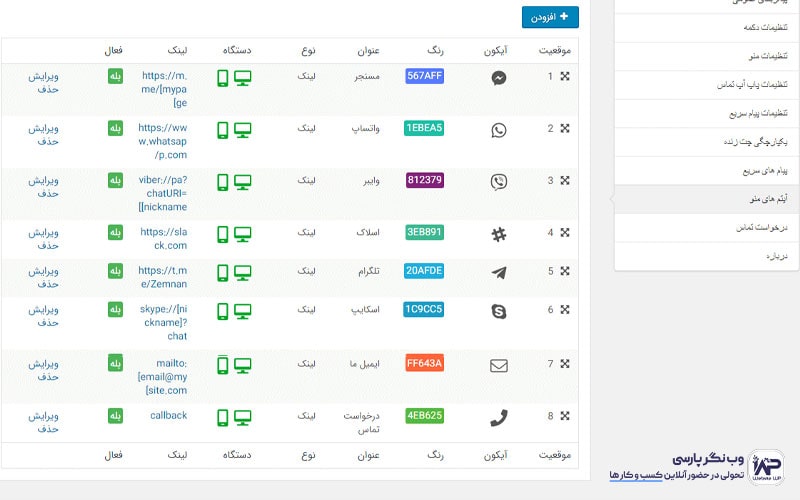This screenshot has height=500, width=800.
Task: Grab the move handle for position 1
Action: [565, 76]
